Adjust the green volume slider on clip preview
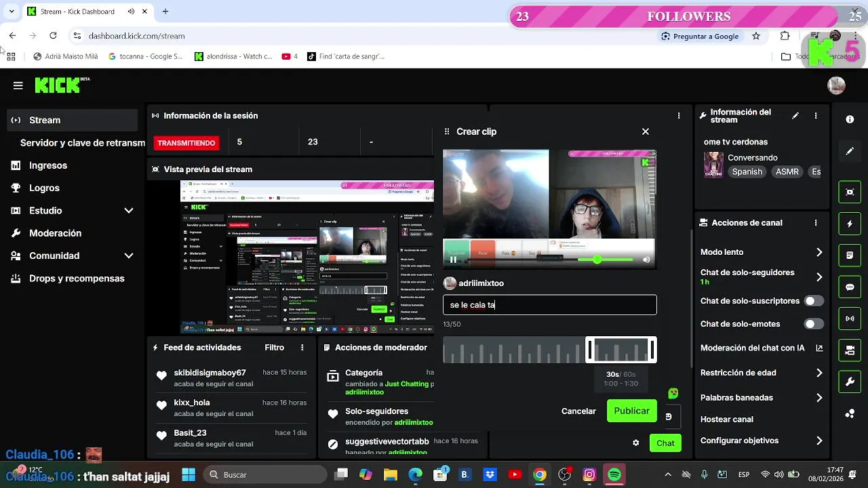 [x=597, y=260]
